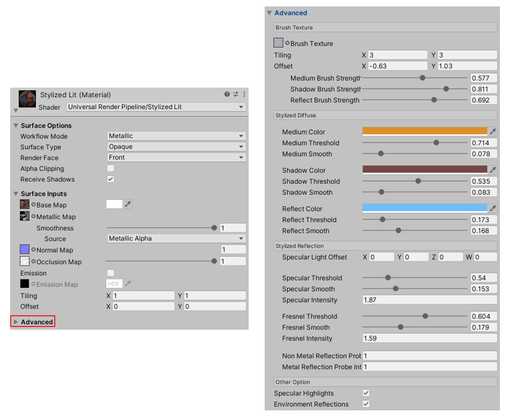Viewport: 509px width, 420px height.
Task: Toggle the Specular Highlights checkbox
Action: click(x=366, y=393)
